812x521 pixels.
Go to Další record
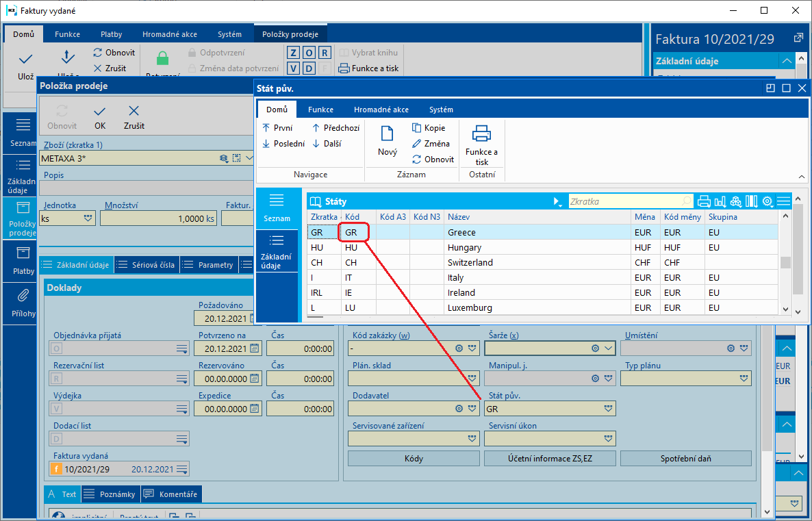(327, 144)
